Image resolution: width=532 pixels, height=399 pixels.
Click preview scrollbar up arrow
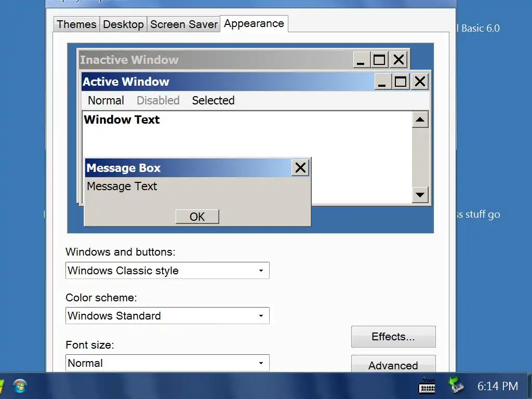tap(420, 119)
